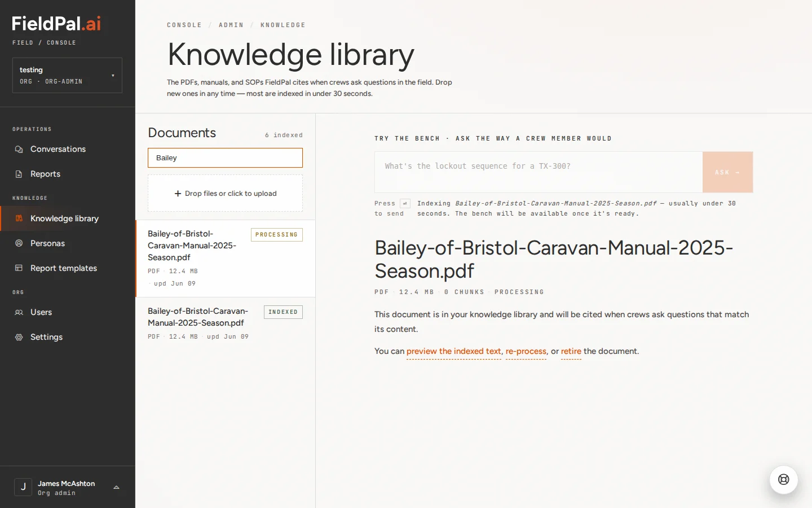Image resolution: width=812 pixels, height=508 pixels.
Task: Select the INDEXED Bailey-of-Bristol document row
Action: coord(226,324)
